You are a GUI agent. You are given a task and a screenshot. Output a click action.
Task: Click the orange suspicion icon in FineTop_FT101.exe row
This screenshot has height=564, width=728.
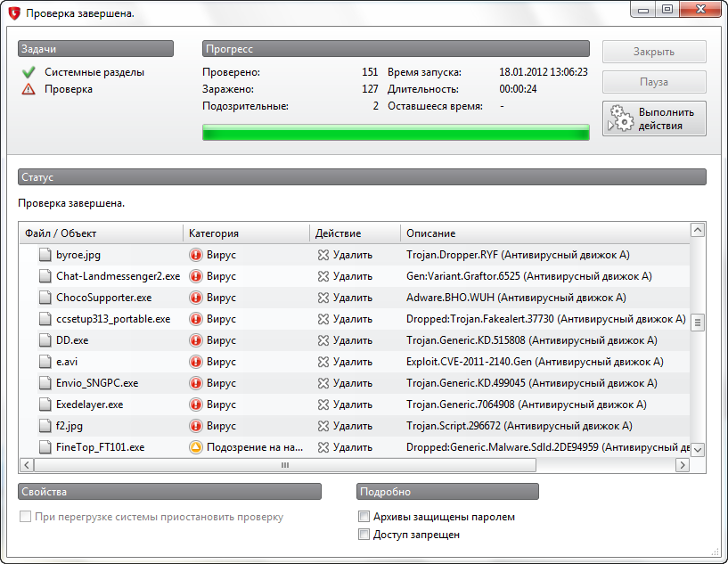coord(196,446)
